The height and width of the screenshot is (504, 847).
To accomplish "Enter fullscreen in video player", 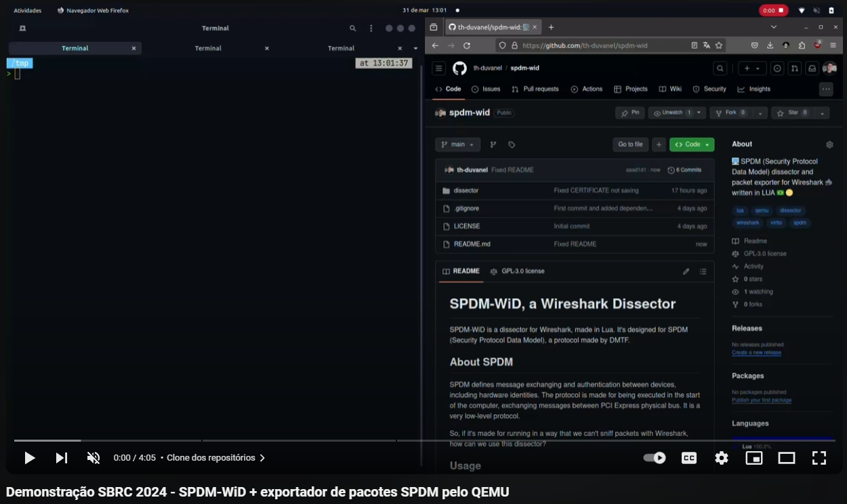I will tap(819, 458).
